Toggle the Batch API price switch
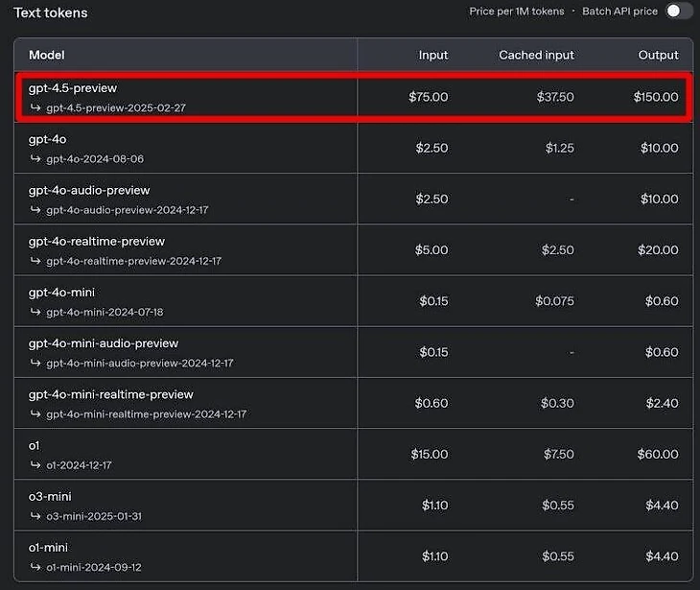Screen dimensions: 700x590 pyautogui.click(x=679, y=12)
